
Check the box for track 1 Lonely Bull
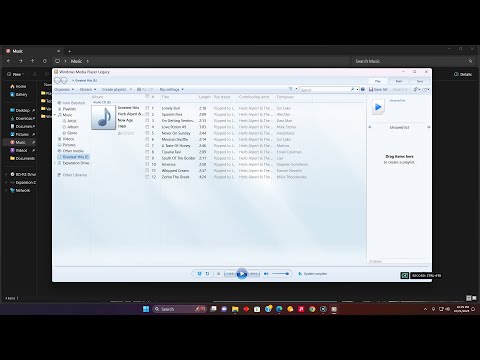tap(147, 108)
